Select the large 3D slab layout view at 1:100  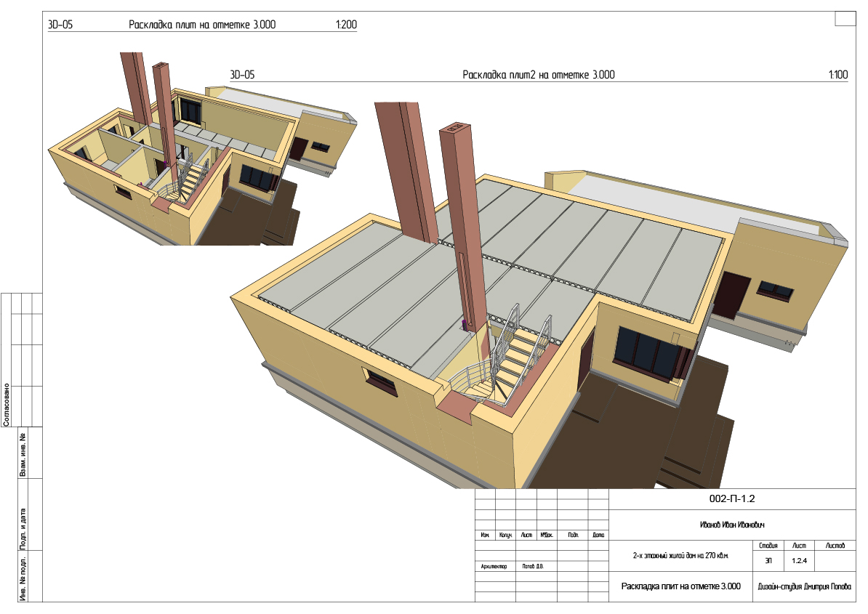point(539,296)
